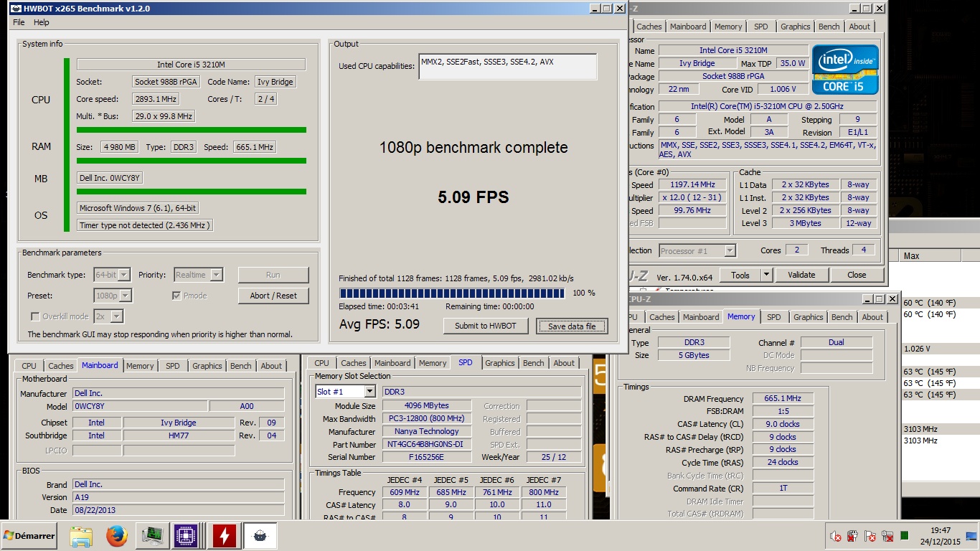
Task: Open the green monitor taskbar icon
Action: pyautogui.click(x=151, y=536)
